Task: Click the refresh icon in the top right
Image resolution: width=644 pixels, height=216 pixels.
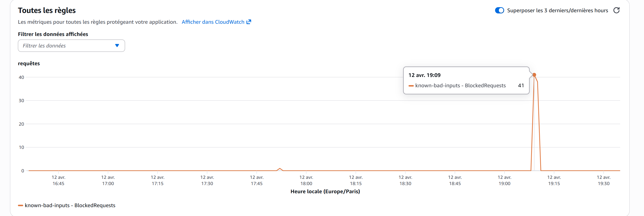Action: (616, 10)
